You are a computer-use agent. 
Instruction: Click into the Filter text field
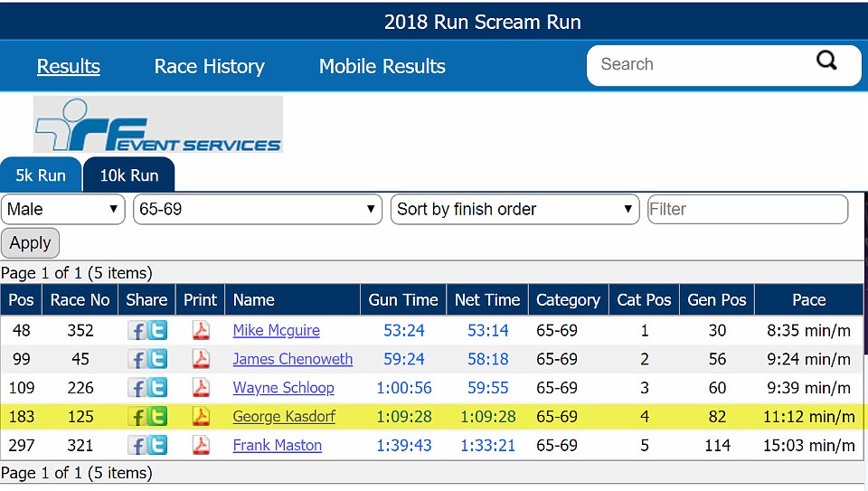748,210
